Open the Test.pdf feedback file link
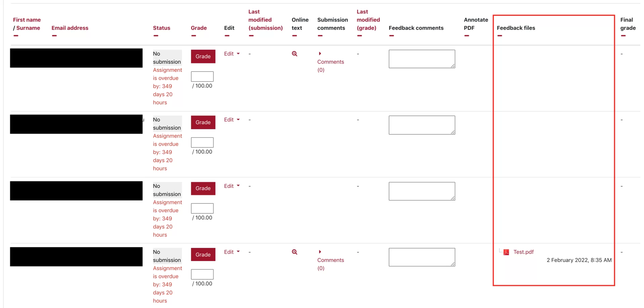Screen dimensions: 644x308 523,252
